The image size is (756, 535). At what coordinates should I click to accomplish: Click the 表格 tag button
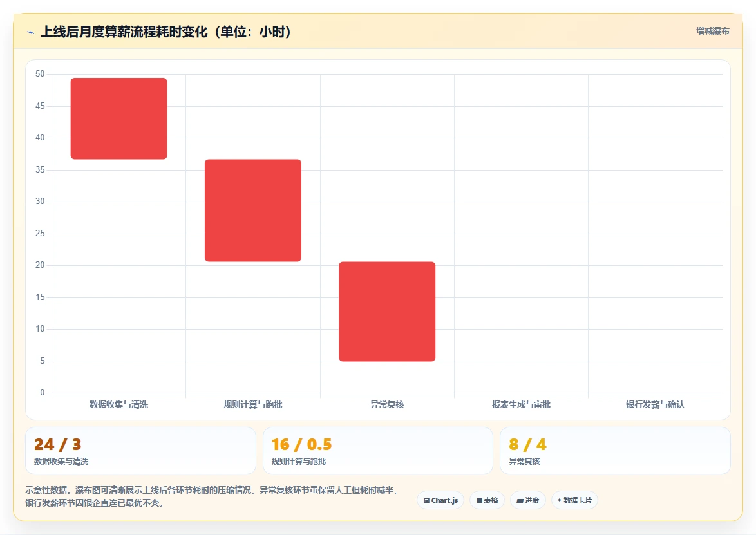(487, 500)
